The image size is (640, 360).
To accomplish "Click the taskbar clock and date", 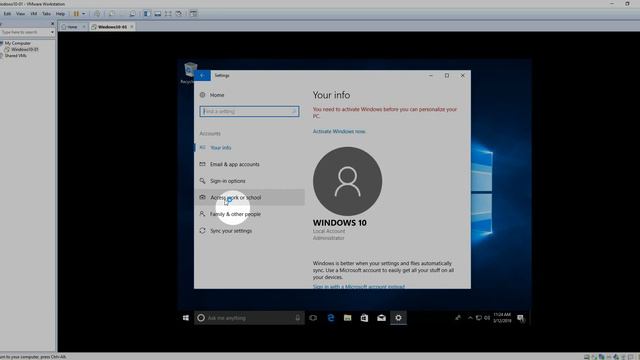I will pos(502,318).
